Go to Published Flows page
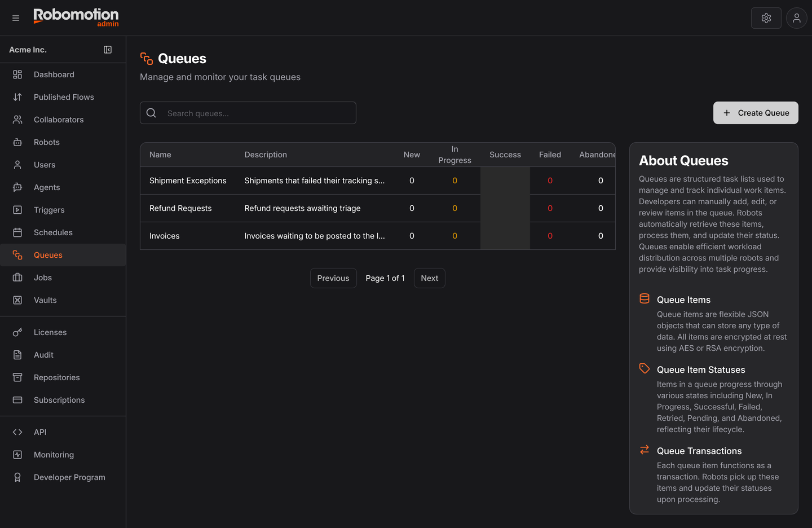This screenshot has height=528, width=812. click(63, 97)
